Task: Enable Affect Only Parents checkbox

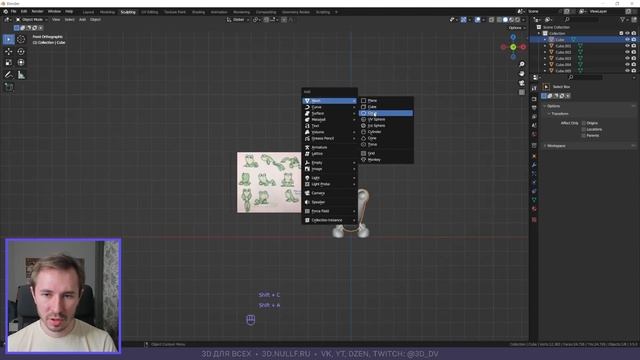Action: coord(584,135)
